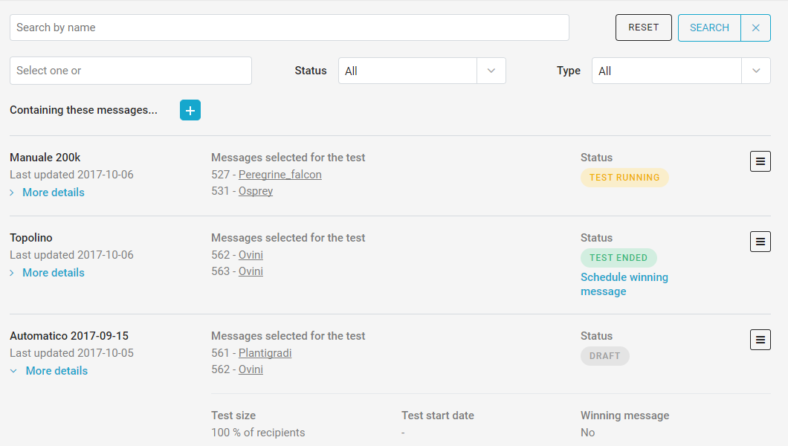Expand More details for Manuale 200k
Screen dimensions: 788x446
click(x=52, y=192)
